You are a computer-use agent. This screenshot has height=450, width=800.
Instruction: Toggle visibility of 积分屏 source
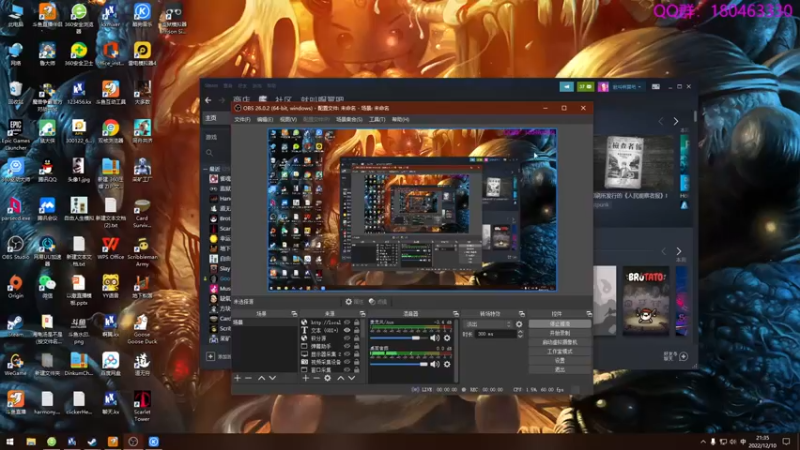coord(347,338)
